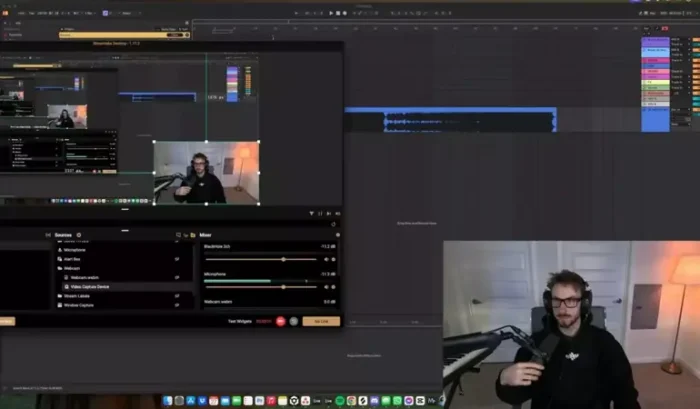Open Blackhole 2ch audio settings gear
Screen dimensions: 700x409
[x=334, y=259]
